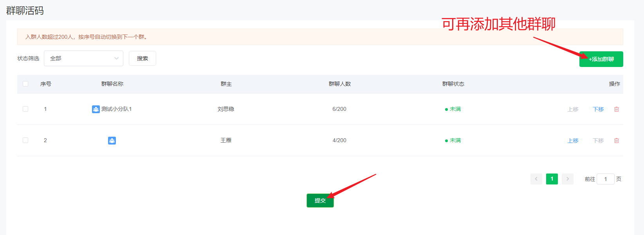Delete the second group chat row
This screenshot has height=235, width=644.
click(616, 141)
